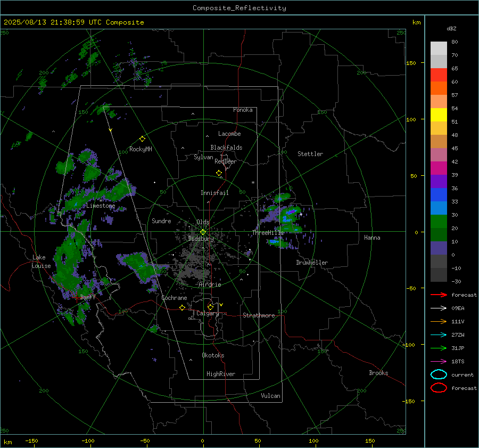479x448 pixels.
Task: Click the yellow diamond marker below RedDeer
Action: 219,173
